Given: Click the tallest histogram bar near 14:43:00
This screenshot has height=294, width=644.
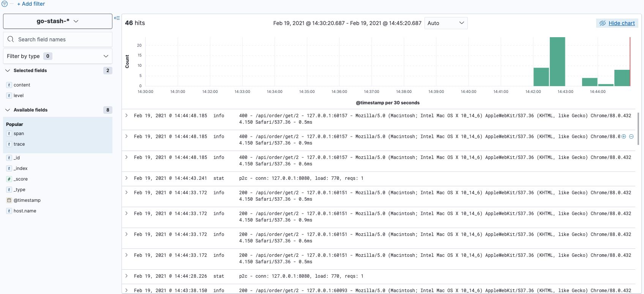Looking at the screenshot, I should pos(557,61).
